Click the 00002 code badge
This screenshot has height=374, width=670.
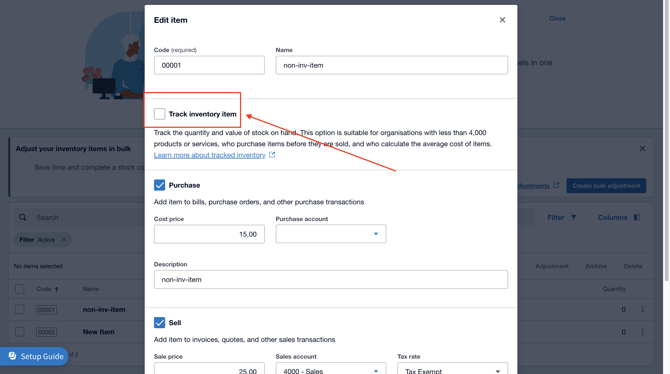pyautogui.click(x=46, y=332)
